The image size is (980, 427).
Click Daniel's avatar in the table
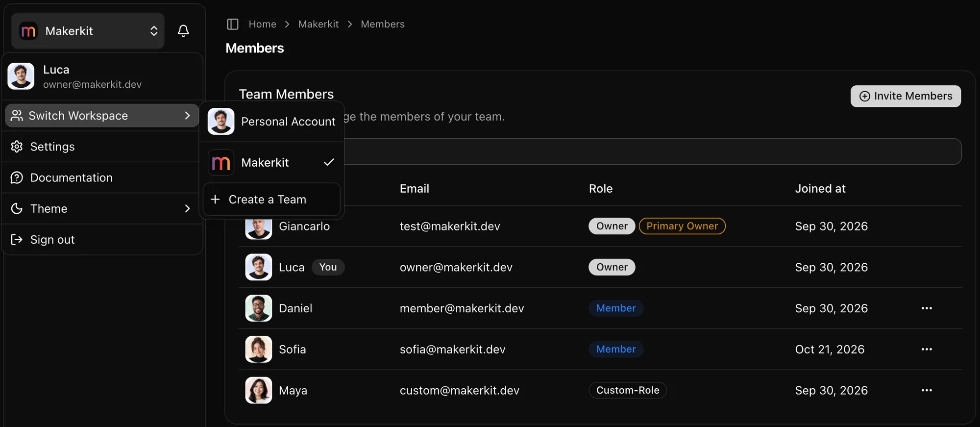(x=259, y=308)
